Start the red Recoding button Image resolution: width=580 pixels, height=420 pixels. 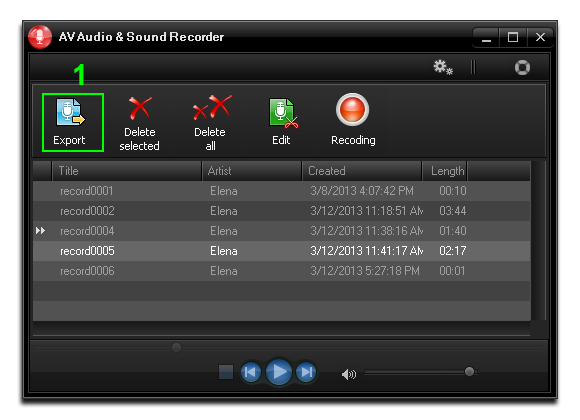coord(352,110)
